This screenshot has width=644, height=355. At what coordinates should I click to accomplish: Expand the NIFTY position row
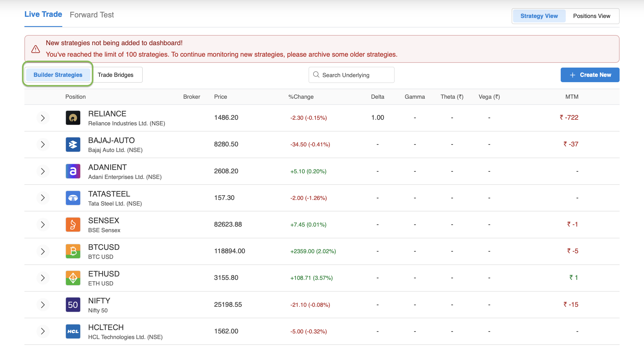point(43,305)
